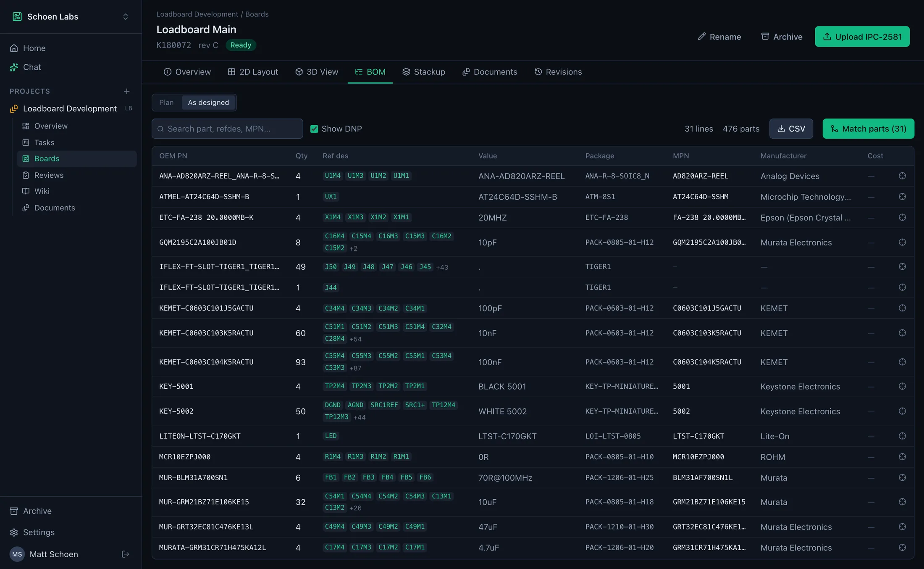Click match icon on GQM2195C2A100JB01D row
This screenshot has width=924, height=569.
point(902,242)
